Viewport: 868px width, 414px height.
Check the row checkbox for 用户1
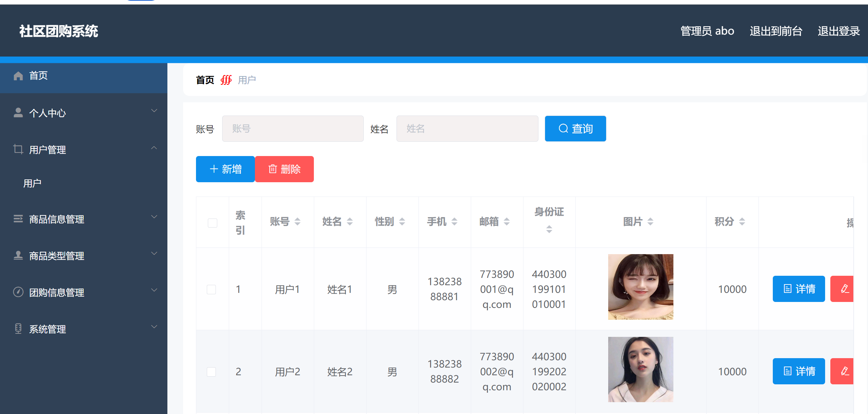pyautogui.click(x=211, y=289)
